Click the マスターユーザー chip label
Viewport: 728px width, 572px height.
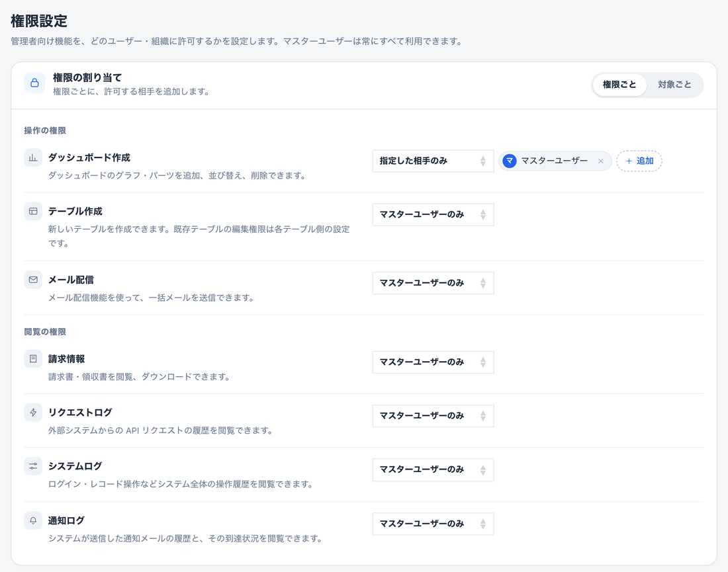click(554, 161)
